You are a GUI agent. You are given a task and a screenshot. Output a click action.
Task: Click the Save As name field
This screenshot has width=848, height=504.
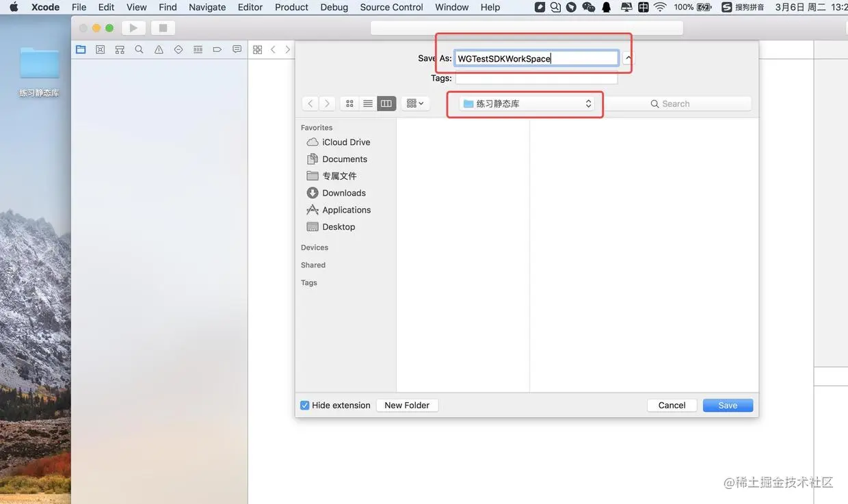tap(537, 58)
